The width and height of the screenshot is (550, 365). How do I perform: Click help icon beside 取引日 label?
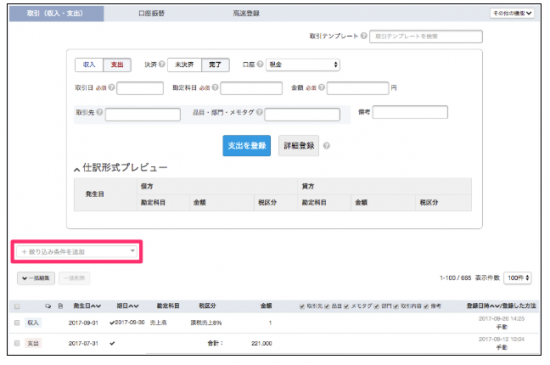[111, 87]
